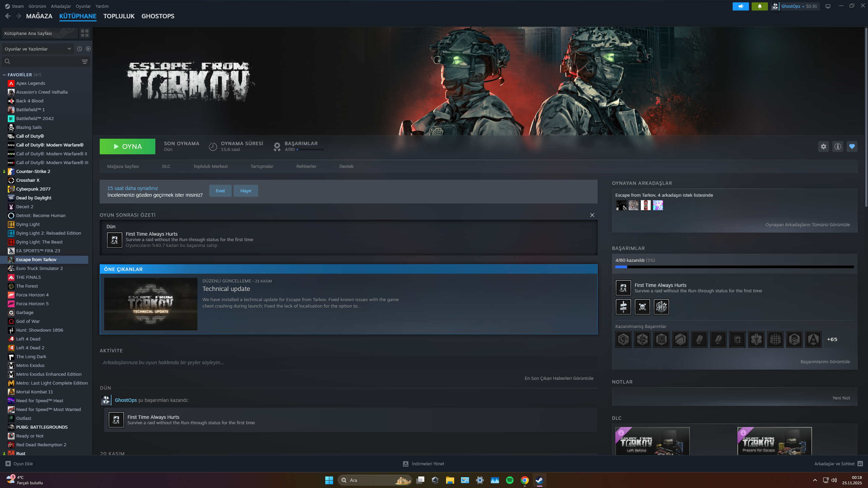This screenshot has height=488, width=868.
Task: Show game info icon
Action: [838, 147]
